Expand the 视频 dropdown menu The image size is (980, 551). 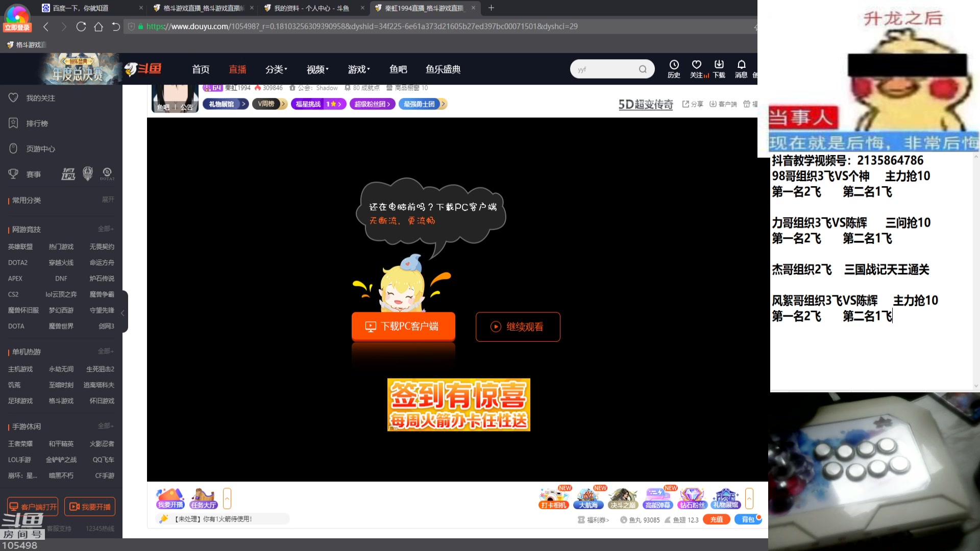click(x=317, y=69)
